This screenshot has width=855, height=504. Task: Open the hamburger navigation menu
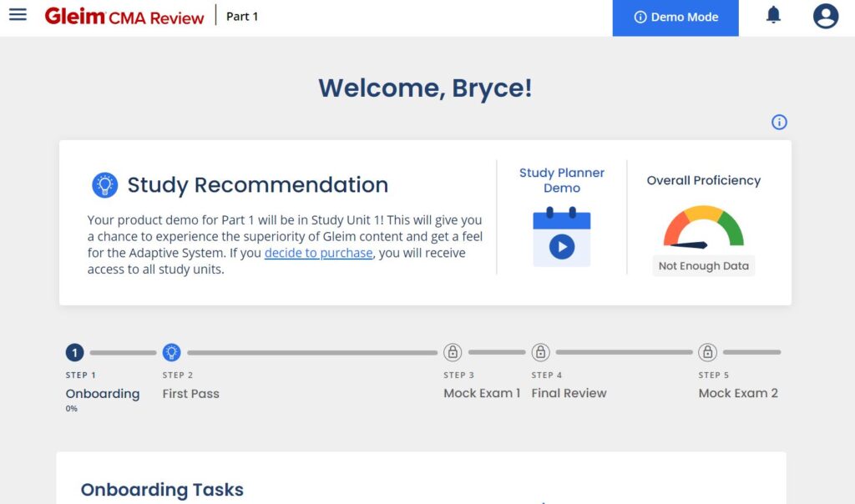[x=18, y=14]
